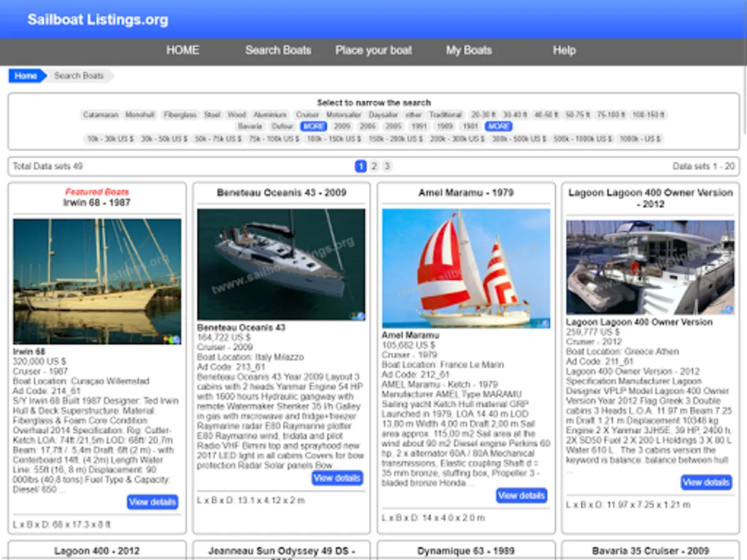Filter by Aluminium hull
747x560 pixels.
[x=270, y=115]
